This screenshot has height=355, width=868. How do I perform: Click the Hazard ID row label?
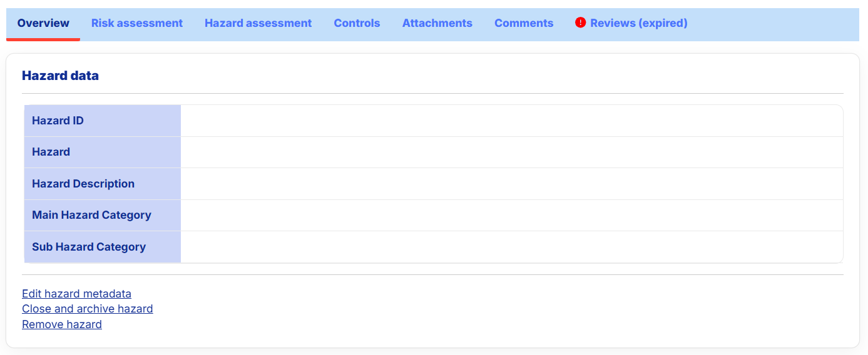(x=58, y=121)
